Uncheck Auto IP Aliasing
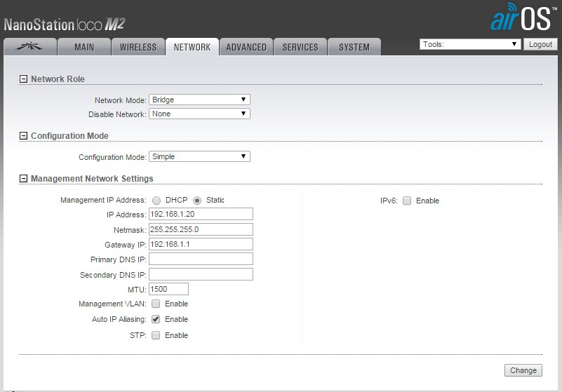562x392 pixels. (x=156, y=319)
